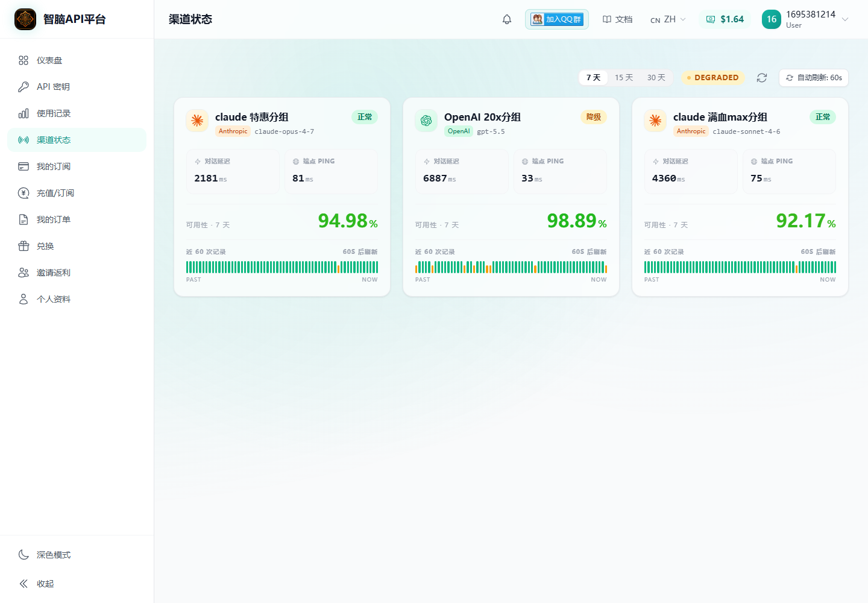868x603 pixels.
Task: Click the 渠道状态 broadcast icon
Action: pyautogui.click(x=24, y=140)
